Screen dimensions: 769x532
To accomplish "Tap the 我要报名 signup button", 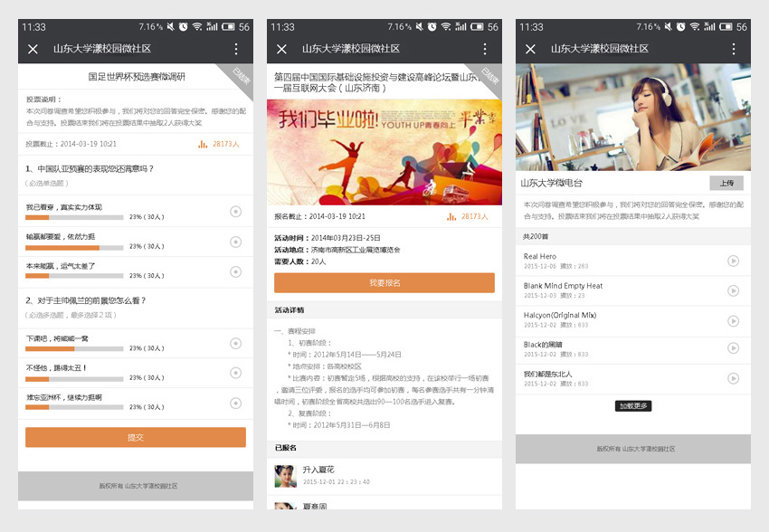I will coord(384,283).
